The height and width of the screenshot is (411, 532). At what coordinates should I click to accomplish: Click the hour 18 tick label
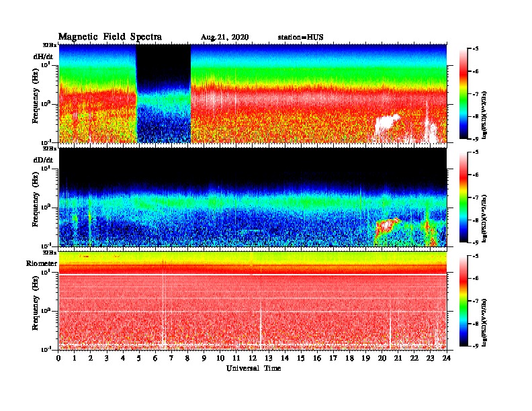349,358
